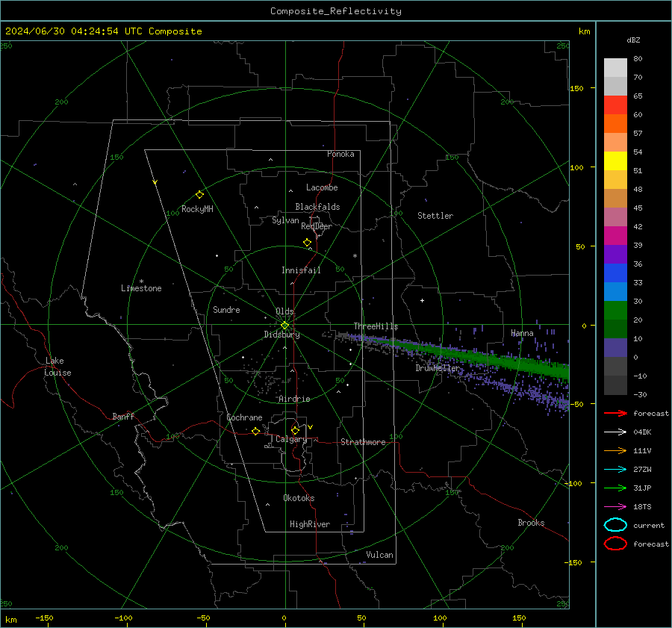
Task: Click the Airdrie city label
Action: click(294, 399)
